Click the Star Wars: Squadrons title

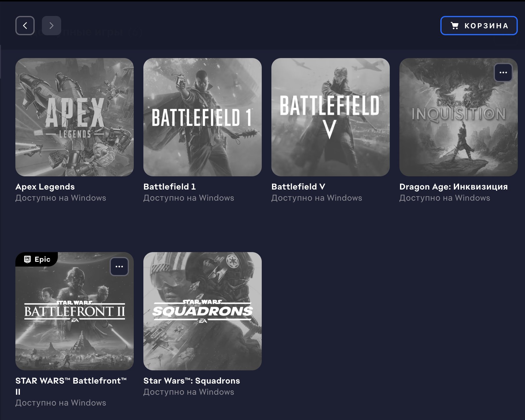192,381
